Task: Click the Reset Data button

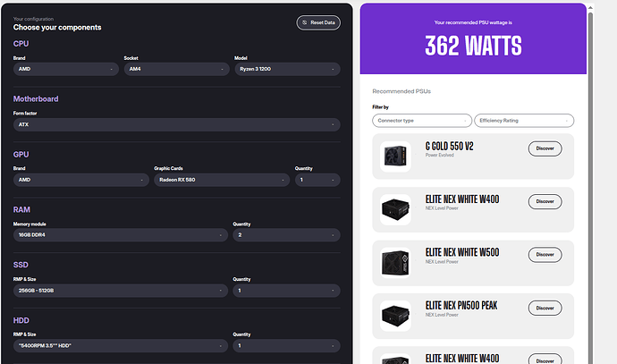Action: (x=318, y=23)
